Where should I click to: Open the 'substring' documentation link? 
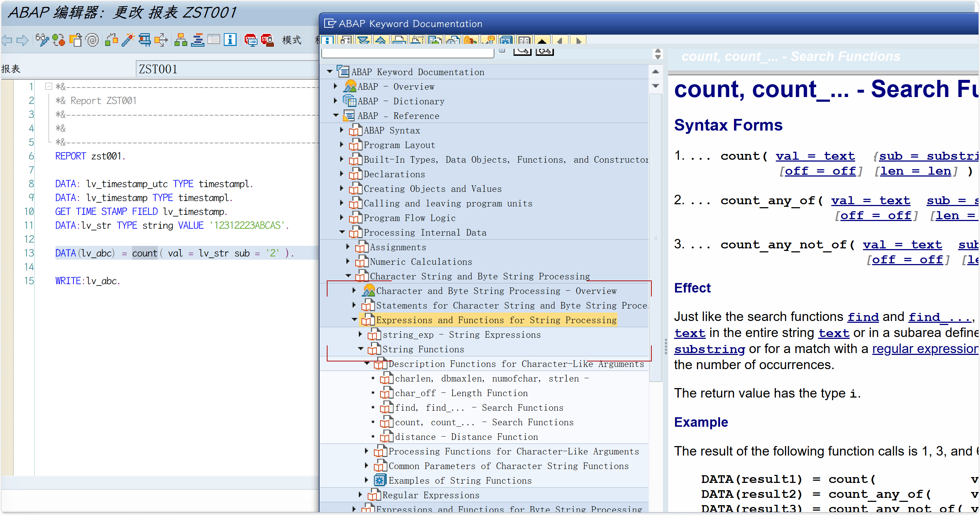point(709,349)
